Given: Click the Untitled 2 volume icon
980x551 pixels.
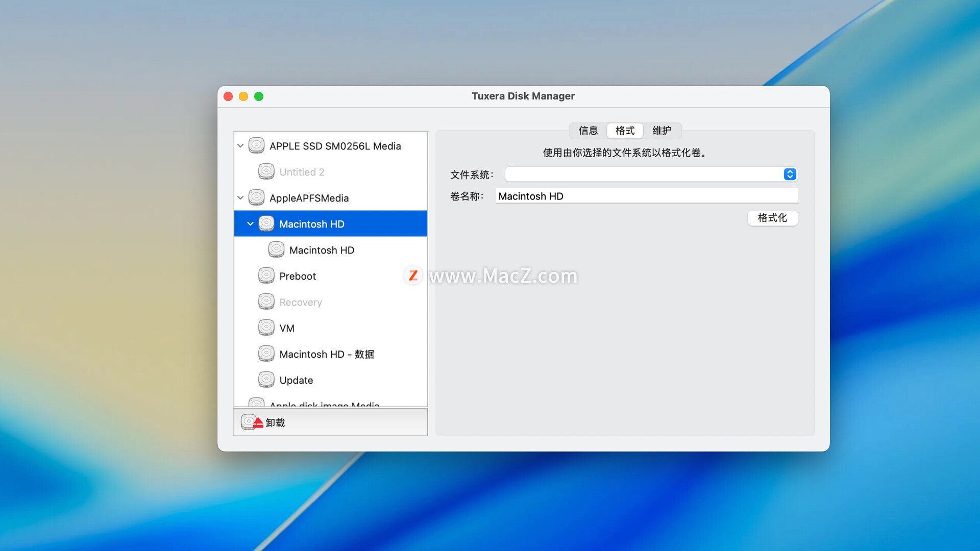Looking at the screenshot, I should (266, 171).
